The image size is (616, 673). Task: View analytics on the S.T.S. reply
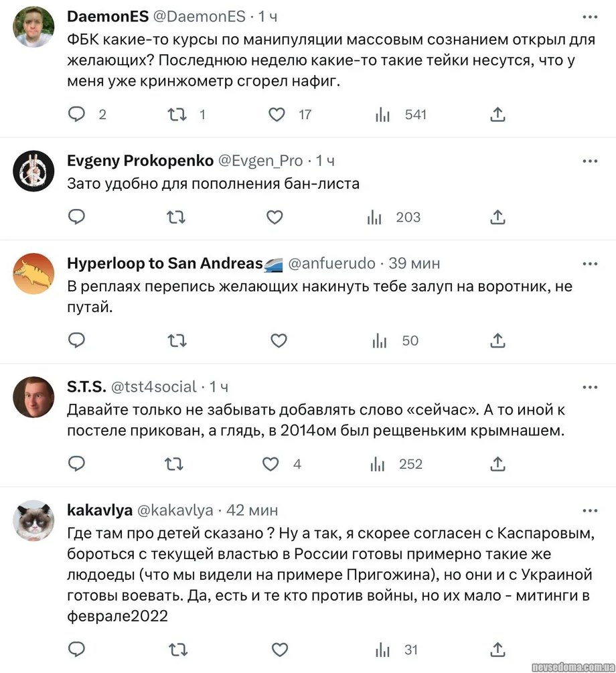[x=378, y=463]
